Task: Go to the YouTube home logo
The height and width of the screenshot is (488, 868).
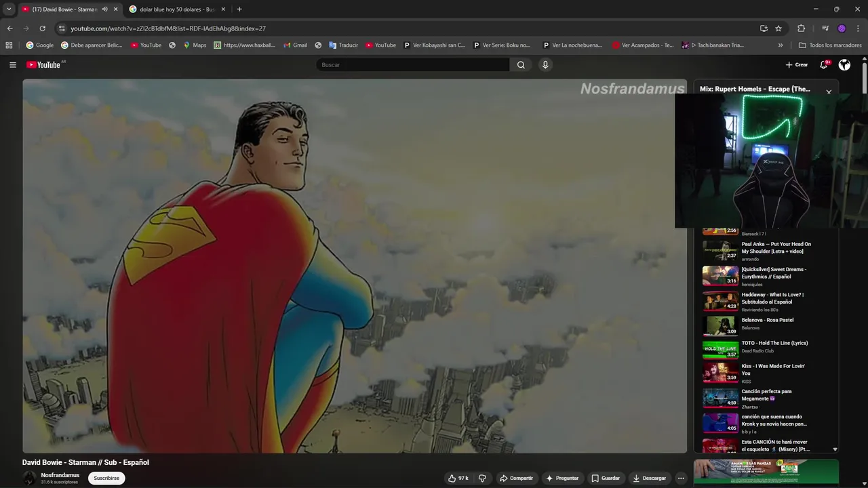Action: tap(45, 65)
